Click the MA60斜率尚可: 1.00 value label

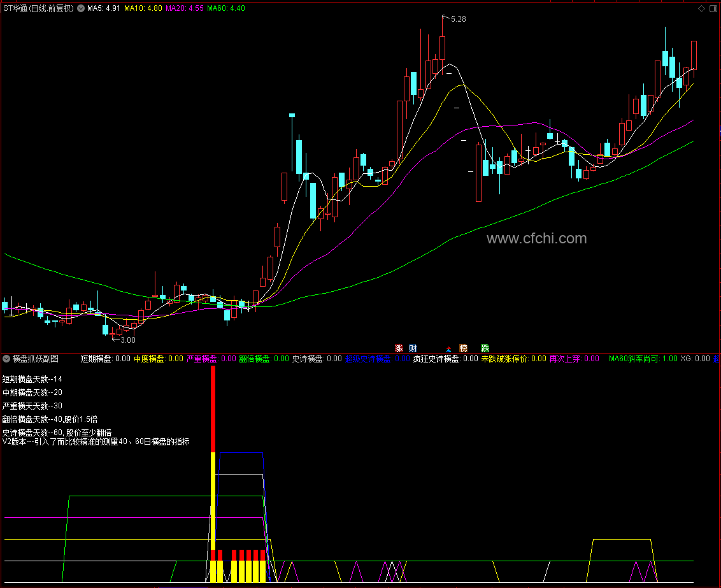pyautogui.click(x=643, y=359)
